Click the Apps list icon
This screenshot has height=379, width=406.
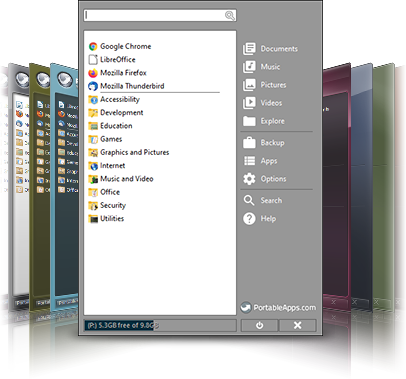(249, 161)
